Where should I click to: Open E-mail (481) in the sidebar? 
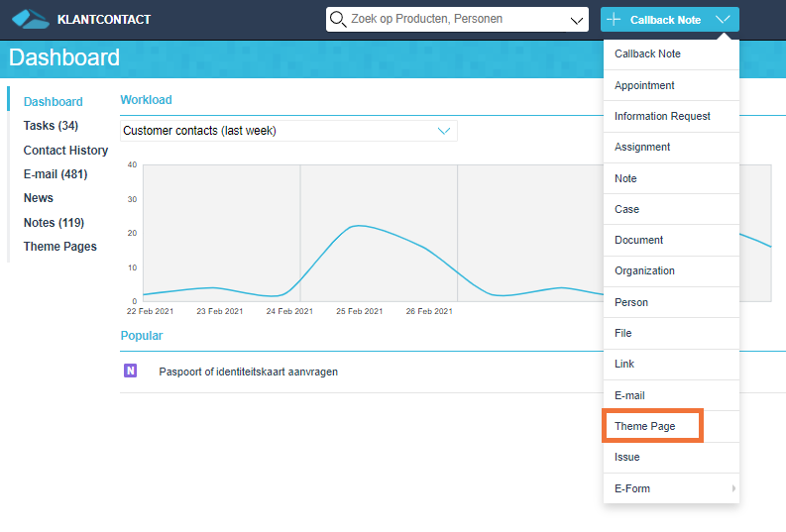pyautogui.click(x=56, y=174)
